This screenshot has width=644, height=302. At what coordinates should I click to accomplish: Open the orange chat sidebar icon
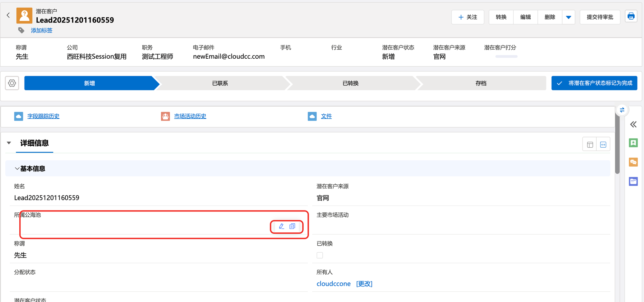[x=633, y=162]
